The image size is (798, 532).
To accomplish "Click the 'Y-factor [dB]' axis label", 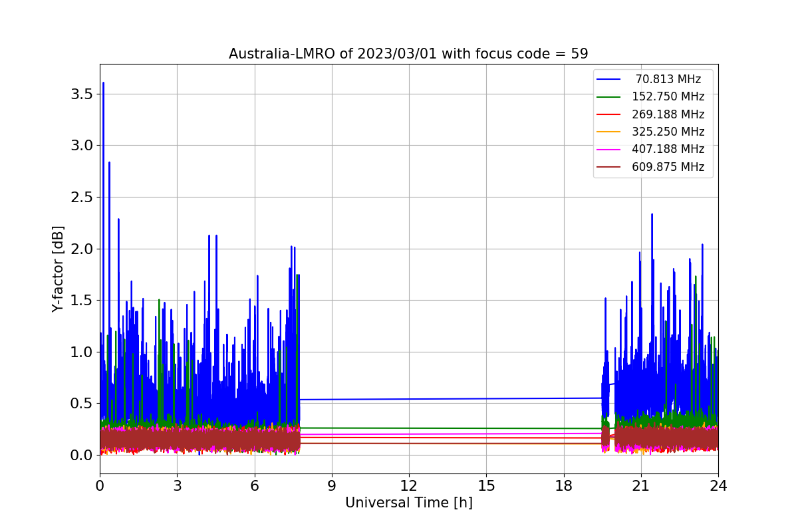I will click(x=59, y=269).
